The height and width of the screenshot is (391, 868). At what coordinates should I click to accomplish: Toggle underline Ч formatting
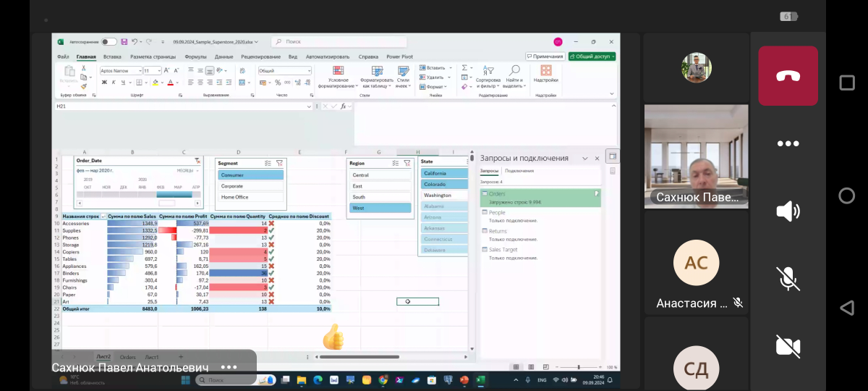pyautogui.click(x=123, y=83)
